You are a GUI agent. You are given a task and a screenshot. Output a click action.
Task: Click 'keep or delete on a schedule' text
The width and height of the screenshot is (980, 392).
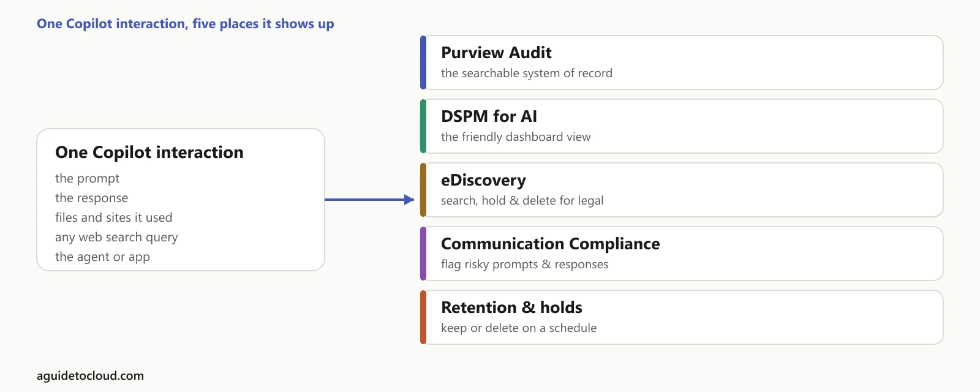(519, 328)
